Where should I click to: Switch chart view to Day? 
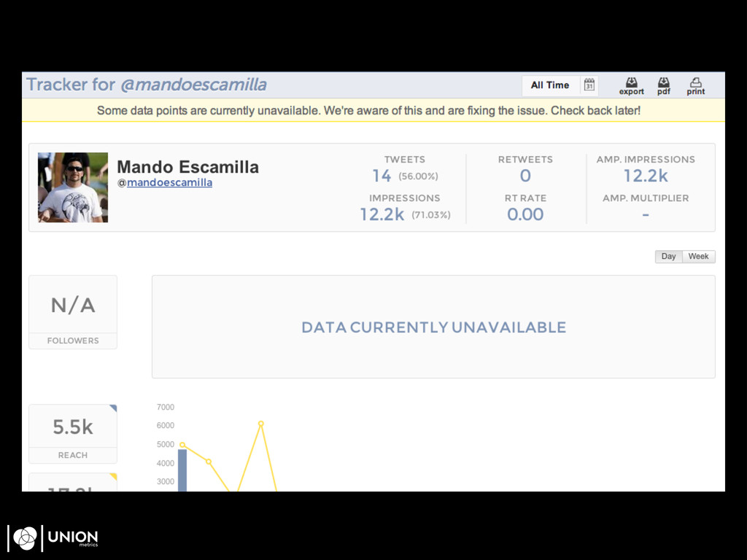(668, 257)
